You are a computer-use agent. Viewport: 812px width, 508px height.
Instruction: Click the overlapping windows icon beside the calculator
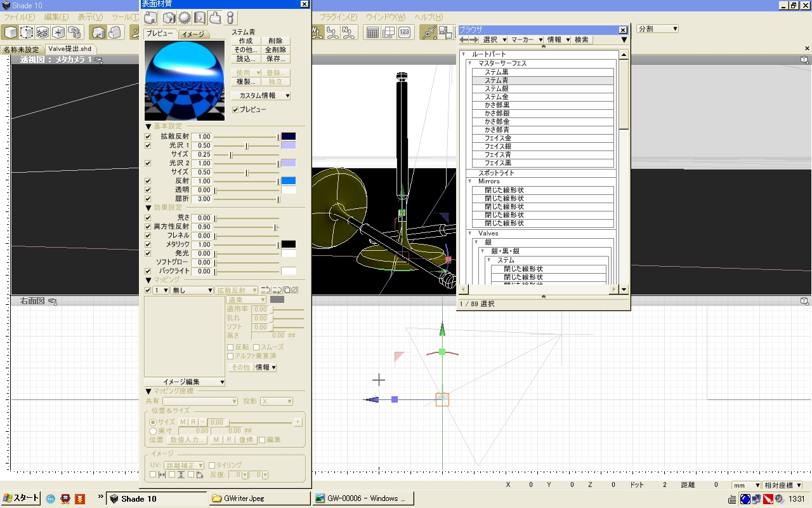tap(388, 32)
